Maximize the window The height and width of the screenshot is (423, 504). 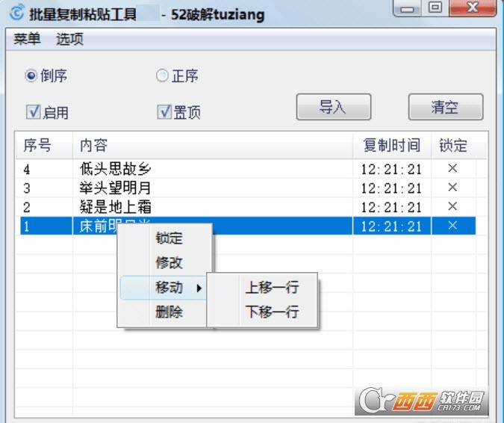point(435,7)
